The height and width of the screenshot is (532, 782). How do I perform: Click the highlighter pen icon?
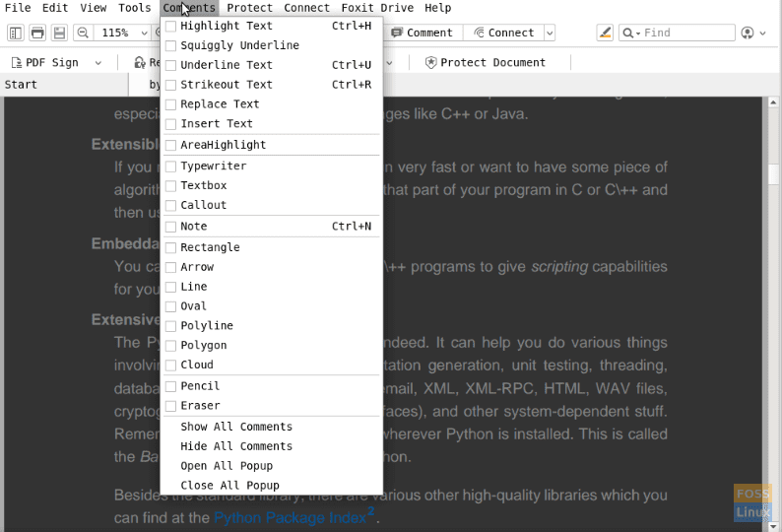[605, 33]
